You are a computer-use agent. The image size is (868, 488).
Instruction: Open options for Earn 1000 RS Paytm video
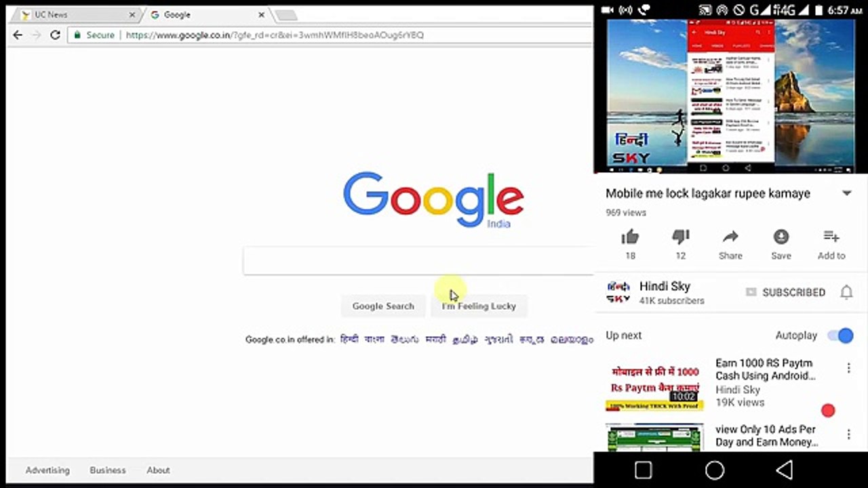pos(848,368)
